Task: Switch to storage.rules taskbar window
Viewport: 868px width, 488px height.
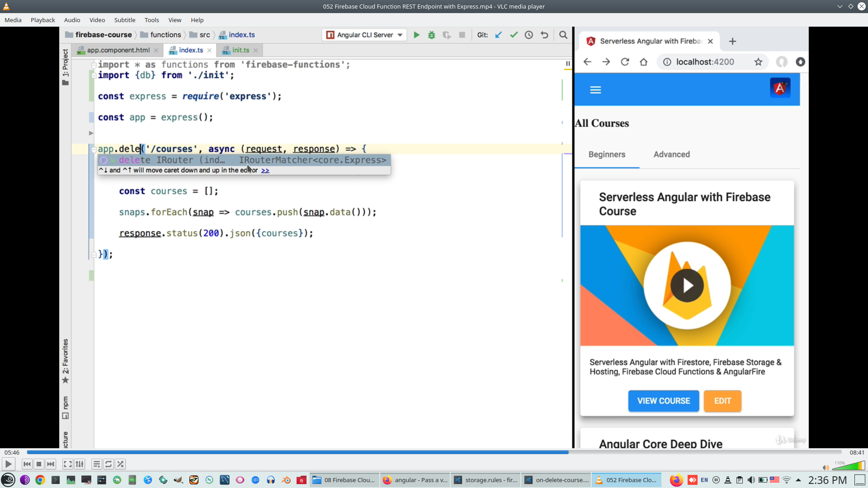Action: coord(486,480)
